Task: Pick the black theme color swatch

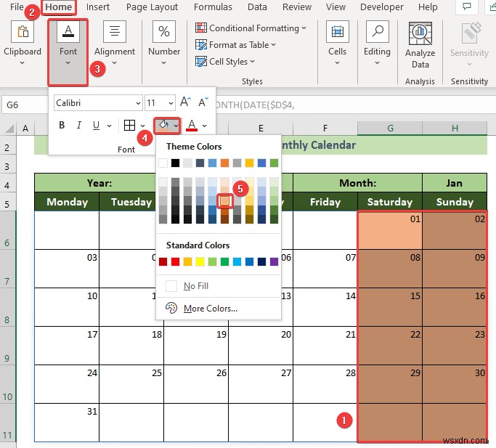Action: pyautogui.click(x=175, y=163)
